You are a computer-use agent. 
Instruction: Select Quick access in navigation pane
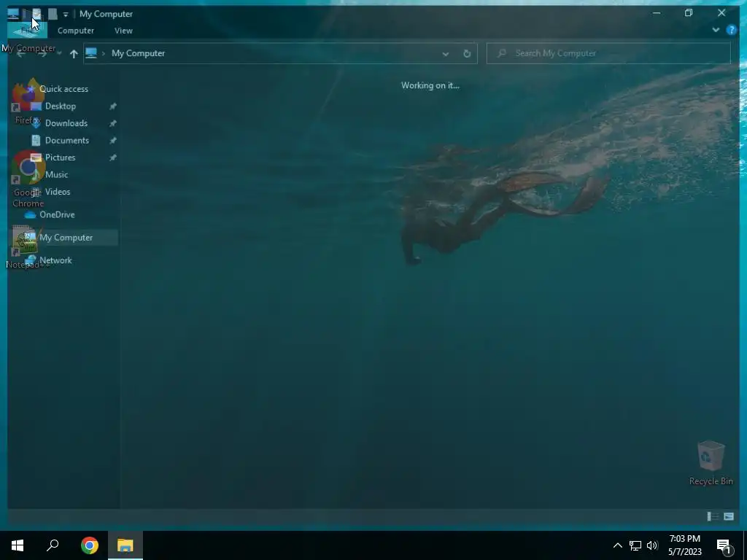coord(64,89)
